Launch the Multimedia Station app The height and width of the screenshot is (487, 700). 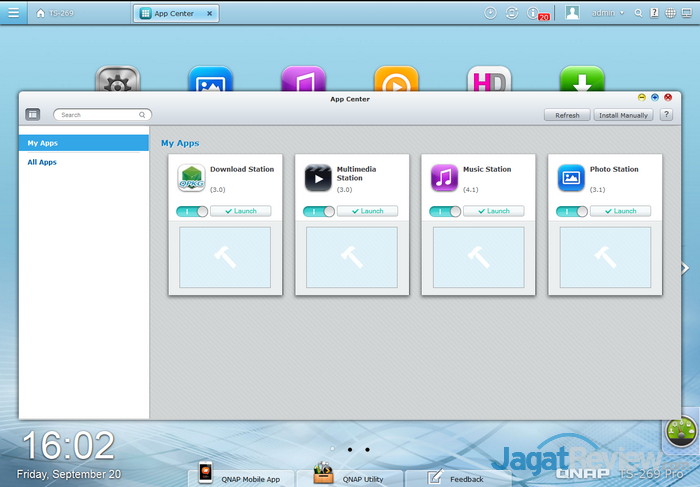(x=367, y=211)
